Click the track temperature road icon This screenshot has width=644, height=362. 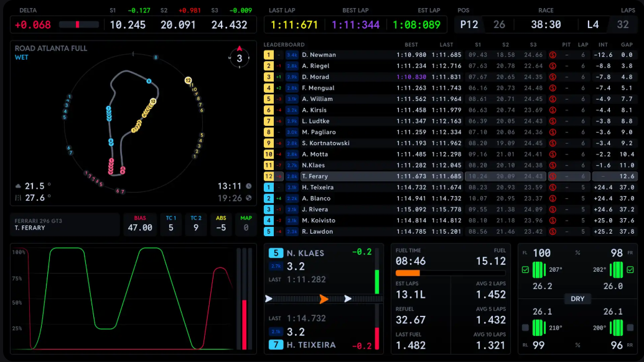tap(18, 198)
